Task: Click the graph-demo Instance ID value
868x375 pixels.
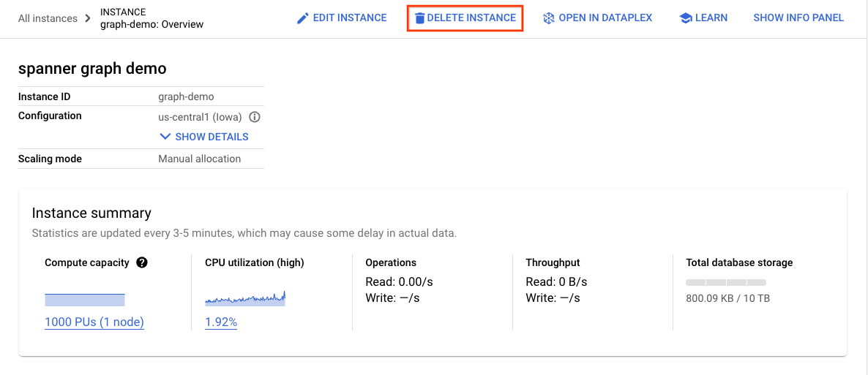Action: 186,96
